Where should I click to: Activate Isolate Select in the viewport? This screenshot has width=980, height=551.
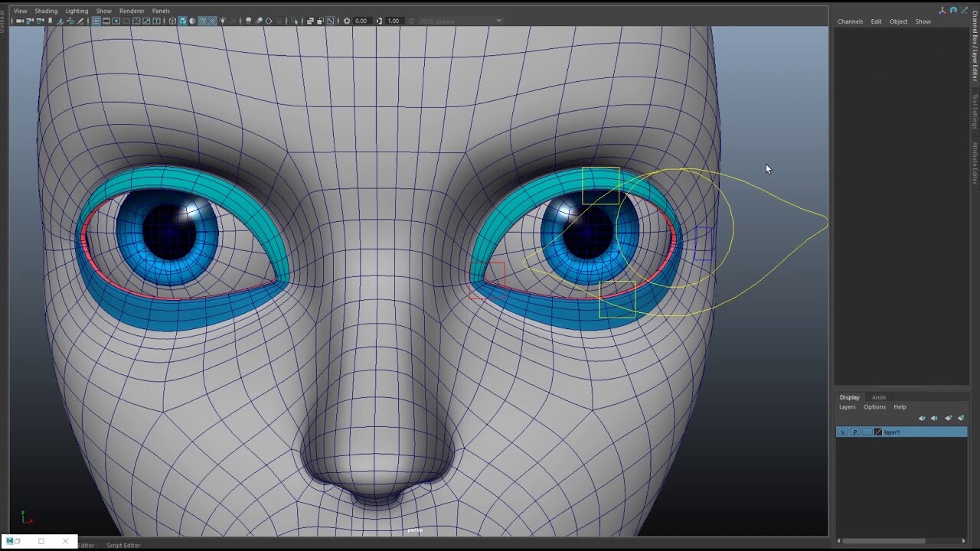(x=293, y=21)
